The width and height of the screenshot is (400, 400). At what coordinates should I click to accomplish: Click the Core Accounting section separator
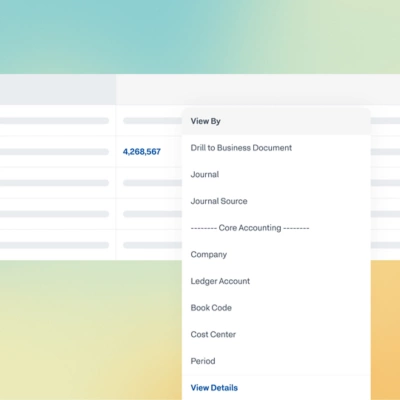[250, 228]
